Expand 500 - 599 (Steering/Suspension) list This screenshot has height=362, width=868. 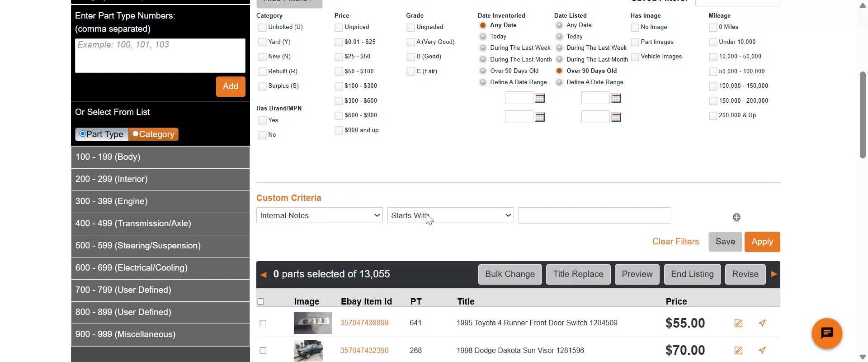coord(160,246)
